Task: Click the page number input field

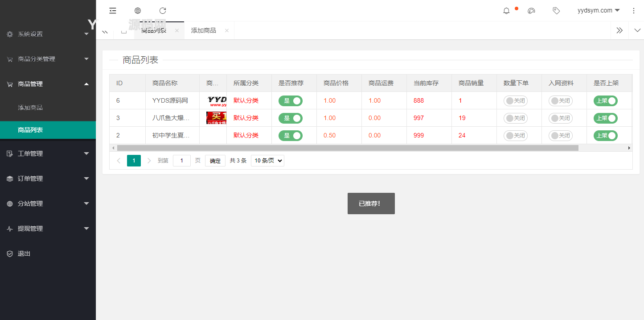Action: (182, 161)
